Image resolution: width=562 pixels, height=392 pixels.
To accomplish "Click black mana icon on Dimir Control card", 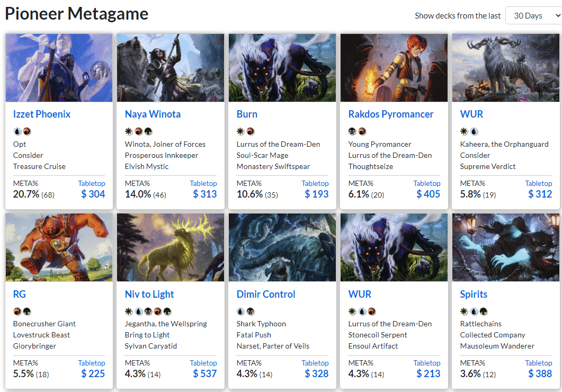I will pyautogui.click(x=250, y=311).
